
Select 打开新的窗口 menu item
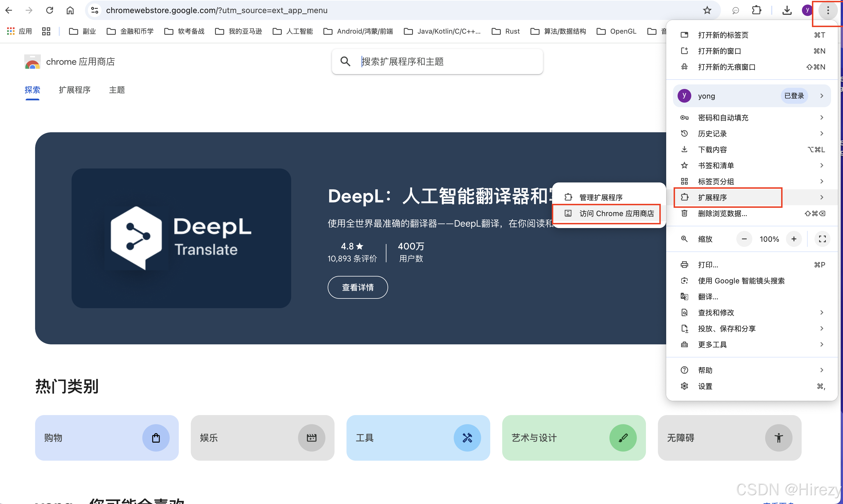tap(752, 51)
